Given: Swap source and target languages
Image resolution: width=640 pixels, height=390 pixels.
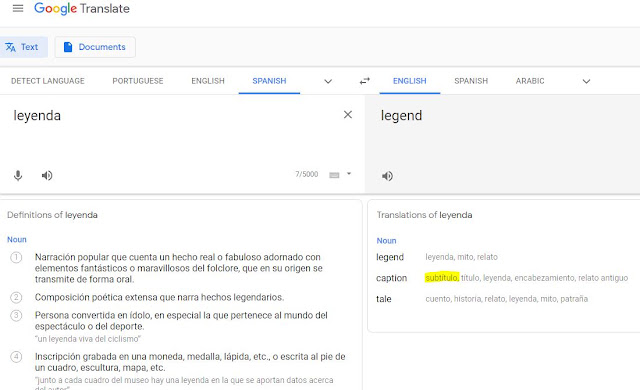Looking at the screenshot, I should (364, 81).
